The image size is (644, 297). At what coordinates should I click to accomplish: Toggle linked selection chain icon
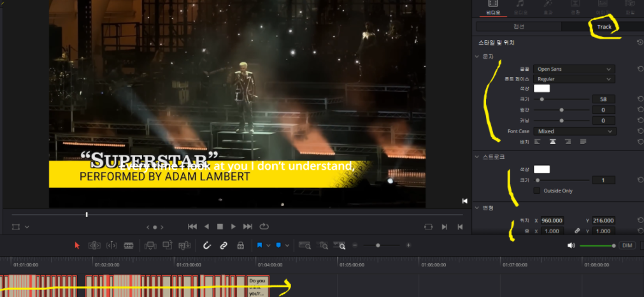click(x=224, y=245)
